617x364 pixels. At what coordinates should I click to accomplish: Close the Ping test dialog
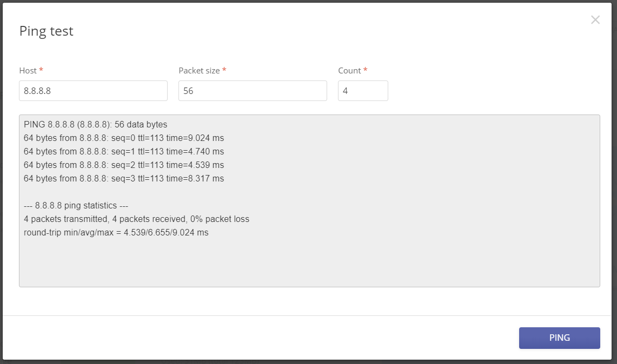click(595, 19)
